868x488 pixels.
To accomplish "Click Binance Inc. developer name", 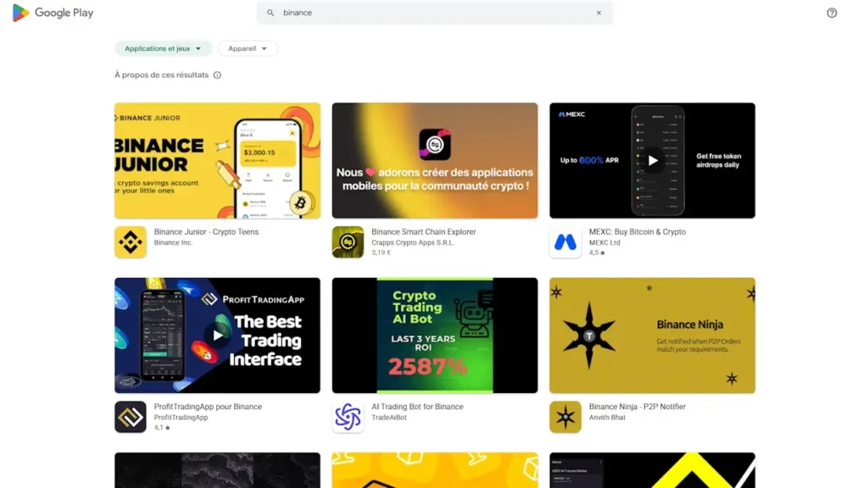I will (x=173, y=242).
